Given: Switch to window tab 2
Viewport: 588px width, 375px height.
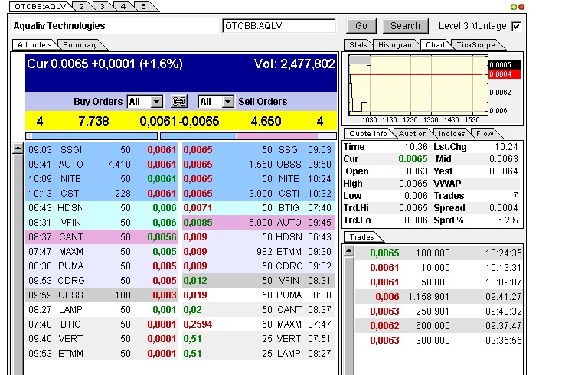Looking at the screenshot, I should [x=81, y=6].
